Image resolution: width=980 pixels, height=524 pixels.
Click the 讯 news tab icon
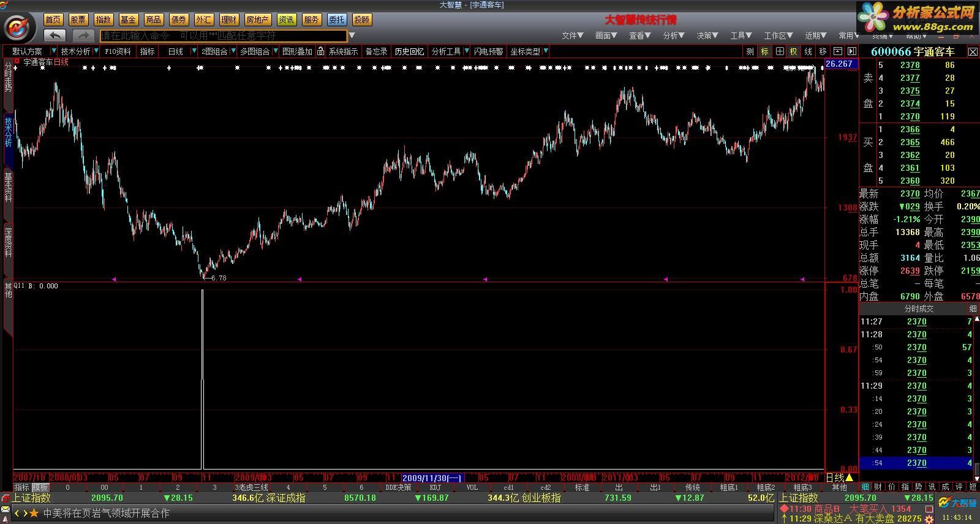[x=932, y=487]
